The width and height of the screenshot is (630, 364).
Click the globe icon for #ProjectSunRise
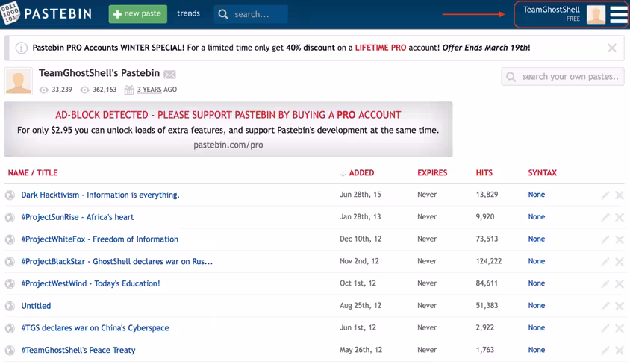click(x=10, y=218)
